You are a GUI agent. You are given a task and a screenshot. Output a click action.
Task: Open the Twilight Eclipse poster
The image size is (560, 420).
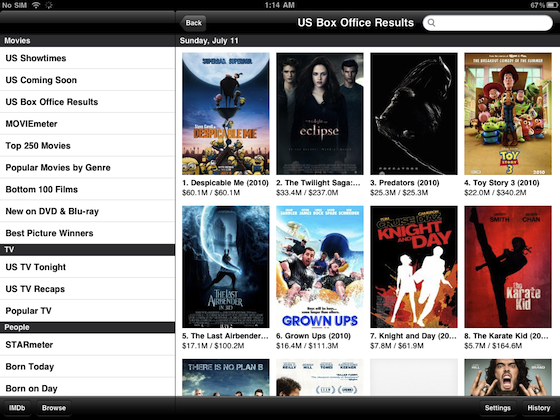pyautogui.click(x=320, y=114)
